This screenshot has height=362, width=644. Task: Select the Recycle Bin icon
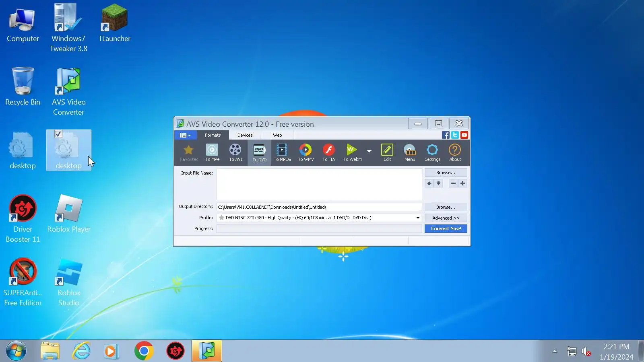pos(23,86)
